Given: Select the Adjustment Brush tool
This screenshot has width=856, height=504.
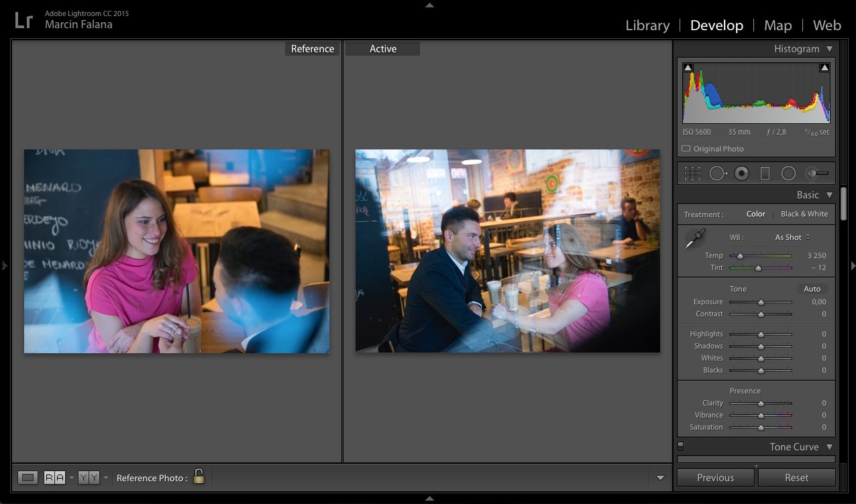Looking at the screenshot, I should pyautogui.click(x=816, y=174).
